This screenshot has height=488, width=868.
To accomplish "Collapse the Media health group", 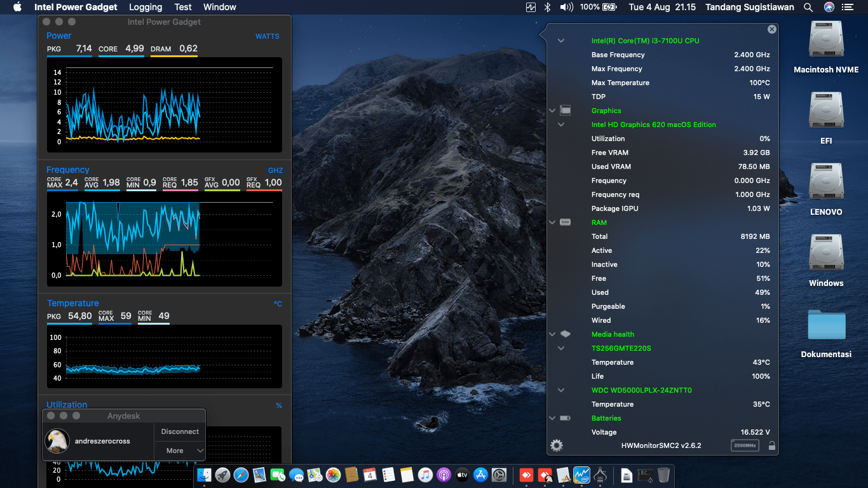I will click(x=552, y=334).
